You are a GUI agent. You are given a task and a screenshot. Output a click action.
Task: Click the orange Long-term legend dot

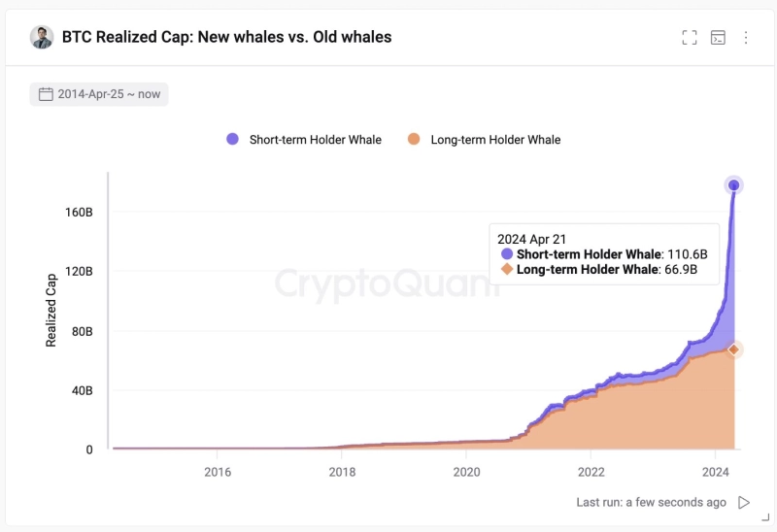tap(414, 139)
